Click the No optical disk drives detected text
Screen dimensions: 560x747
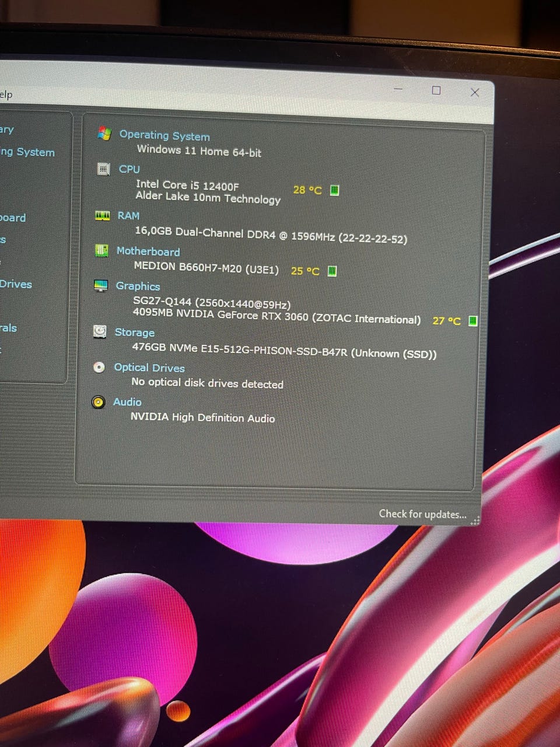pyautogui.click(x=207, y=383)
